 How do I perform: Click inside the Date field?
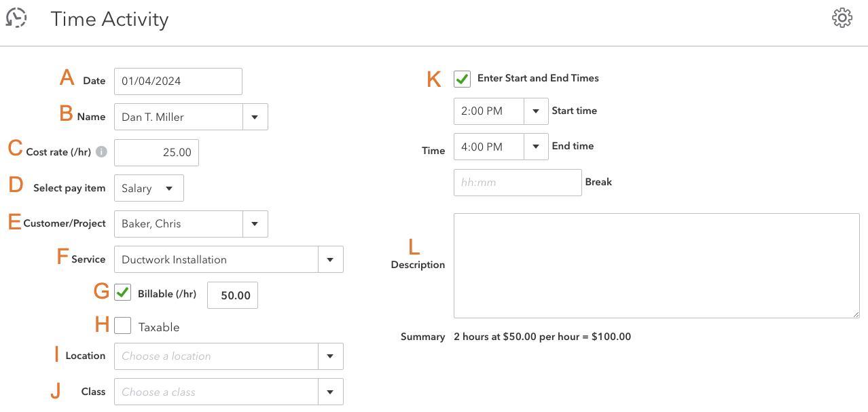(178, 81)
